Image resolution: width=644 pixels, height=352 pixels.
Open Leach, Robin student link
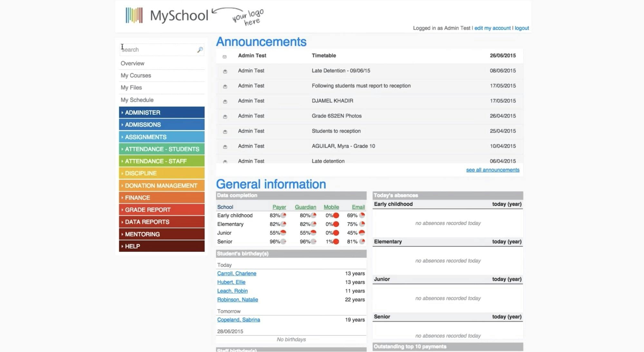pyautogui.click(x=232, y=291)
